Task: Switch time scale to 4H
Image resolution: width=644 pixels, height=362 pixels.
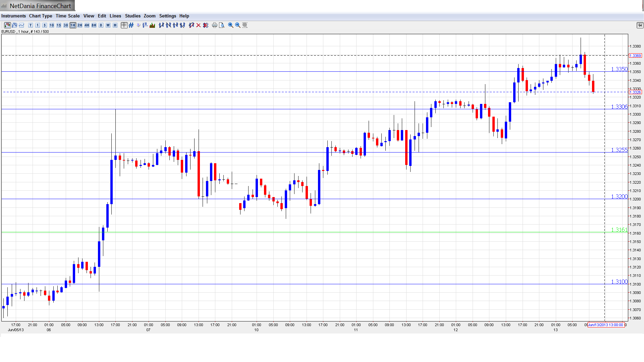Action: 87,25
